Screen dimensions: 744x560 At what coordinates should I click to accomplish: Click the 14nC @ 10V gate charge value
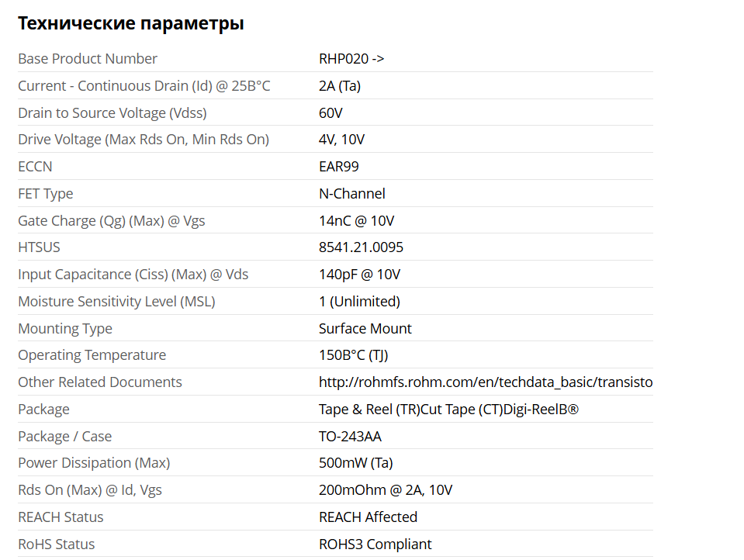coord(356,221)
